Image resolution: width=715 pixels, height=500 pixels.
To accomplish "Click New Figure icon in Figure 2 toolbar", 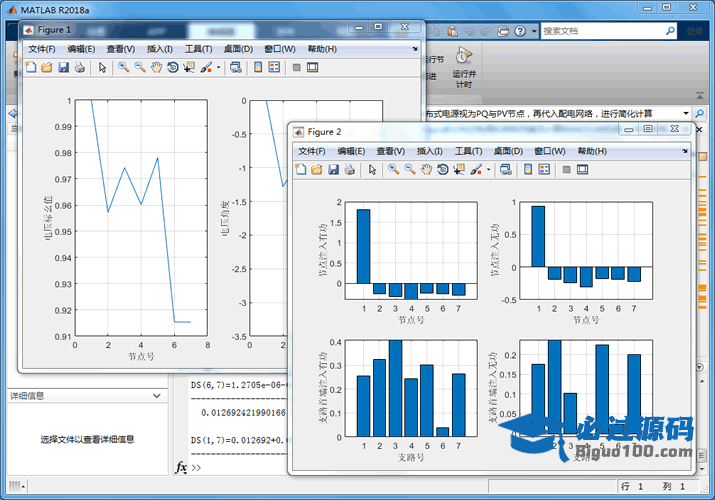I will pos(301,170).
